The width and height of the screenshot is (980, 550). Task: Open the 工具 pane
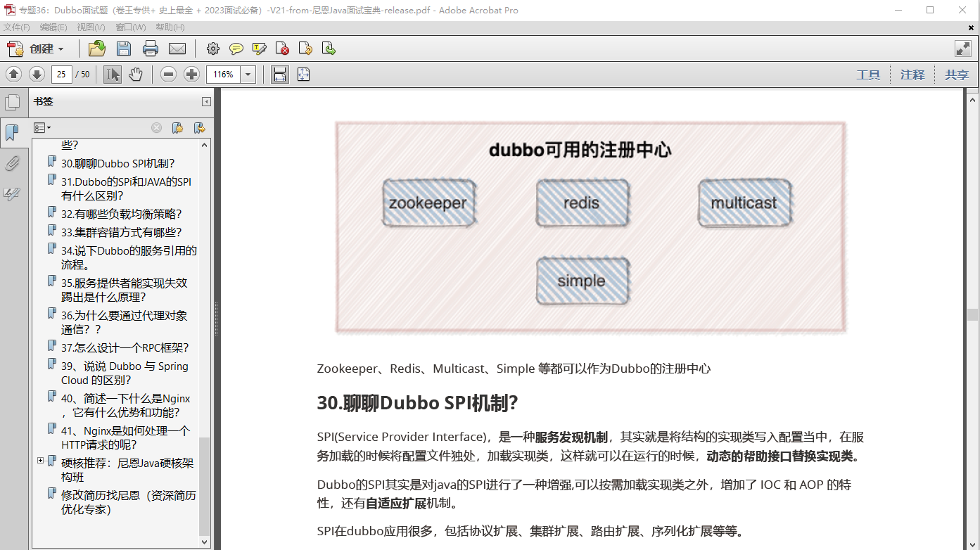coord(868,75)
